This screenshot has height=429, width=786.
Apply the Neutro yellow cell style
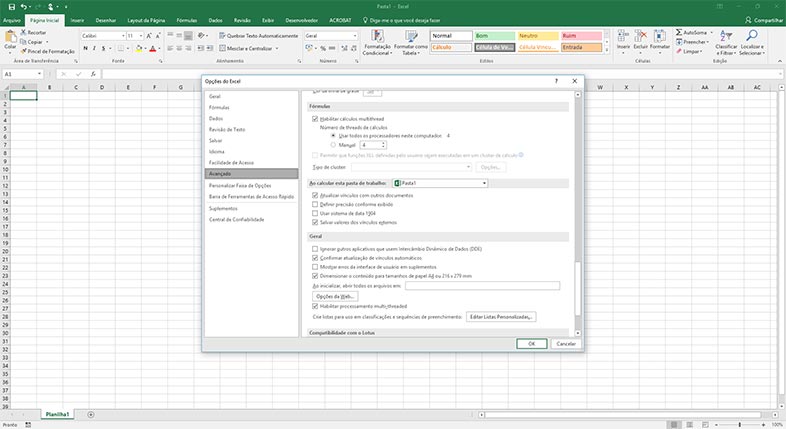[x=538, y=36]
